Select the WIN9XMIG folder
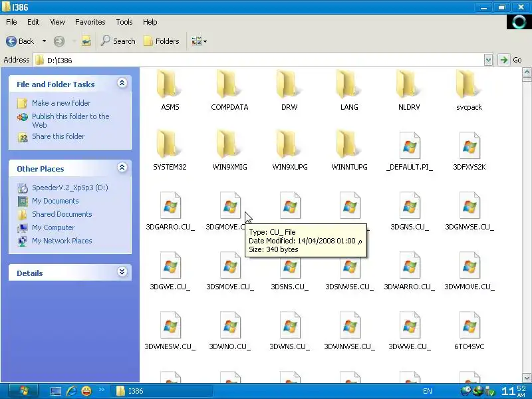 coord(229,150)
